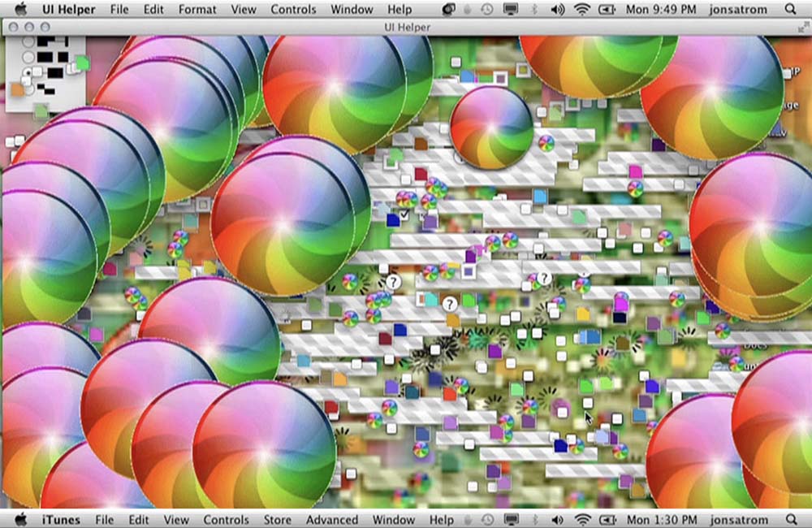Click Bluetooth icon in the 1:30 PM menu bar

pos(535,519)
